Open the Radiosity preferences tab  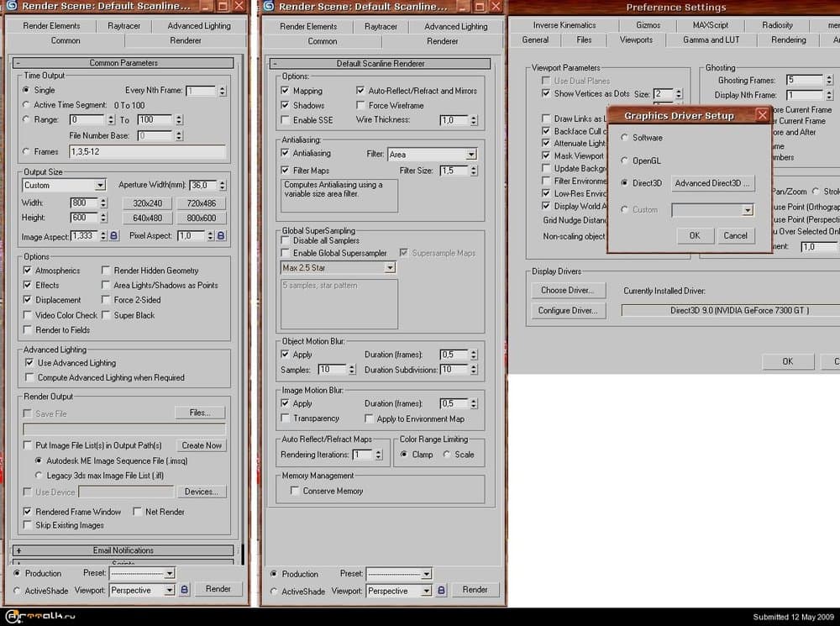777,25
